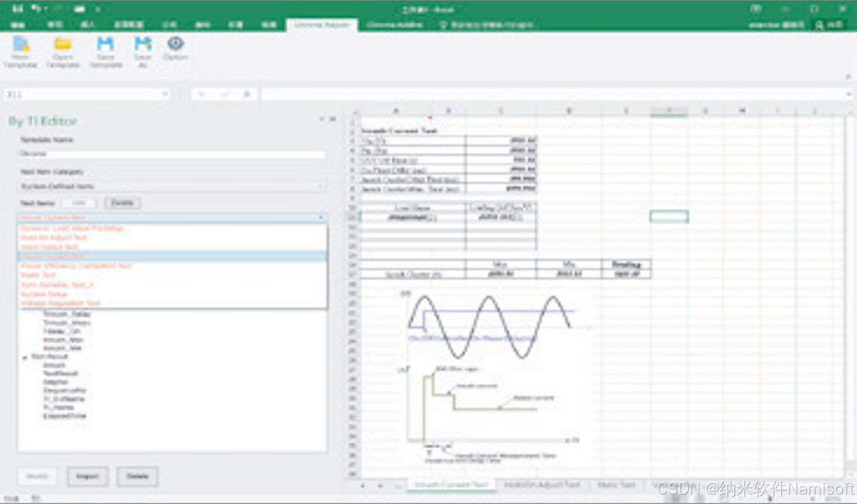
Task: Click the Template Name input field
Action: click(x=172, y=153)
